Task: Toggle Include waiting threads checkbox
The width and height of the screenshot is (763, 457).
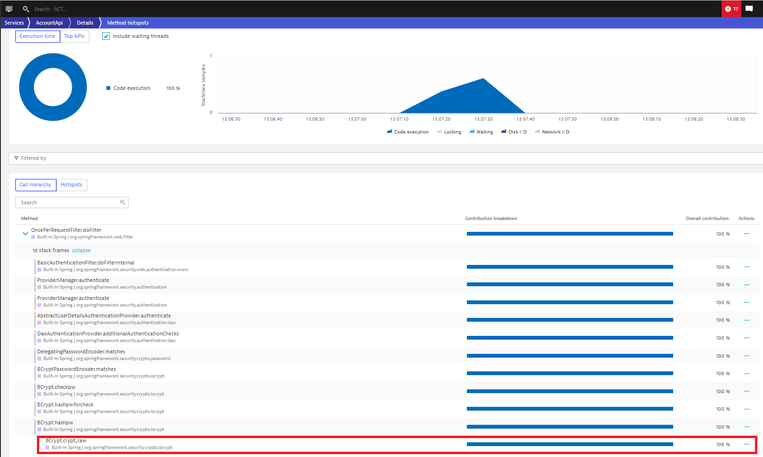Action: tap(107, 36)
